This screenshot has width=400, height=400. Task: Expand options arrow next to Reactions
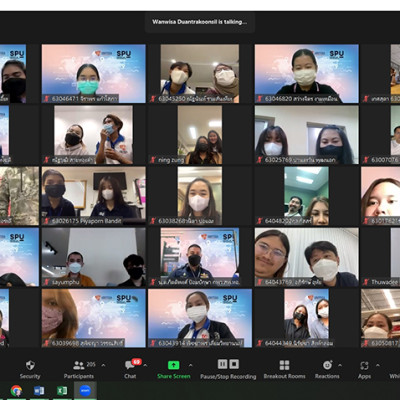click(x=340, y=365)
